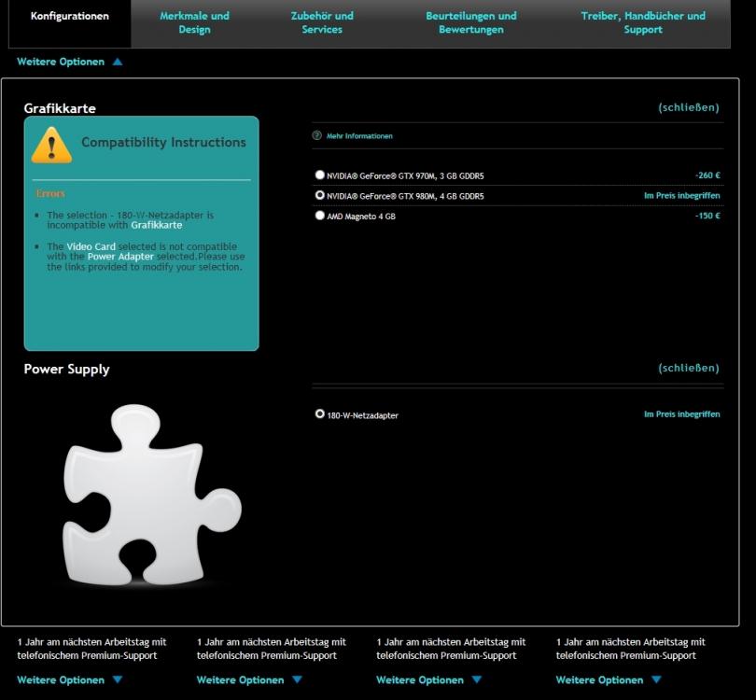Collapse the top Weitere Optionen expander

tap(69, 63)
